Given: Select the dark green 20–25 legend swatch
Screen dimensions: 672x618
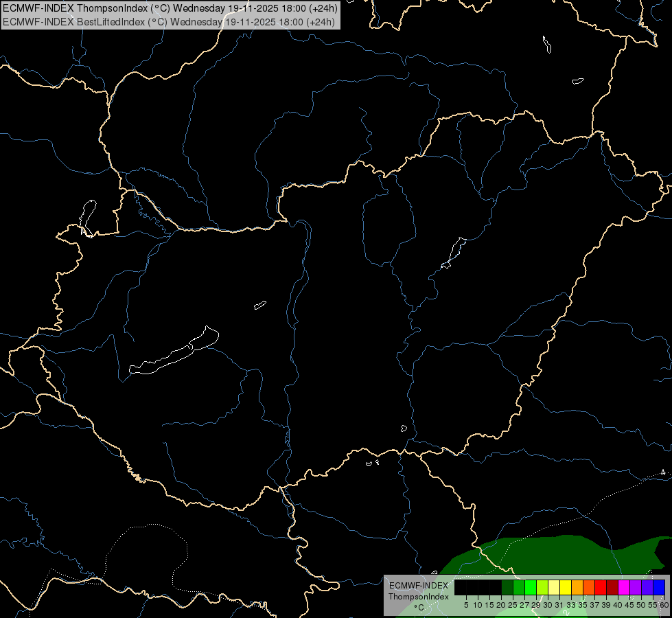Looking at the screenshot, I should coord(507,587).
